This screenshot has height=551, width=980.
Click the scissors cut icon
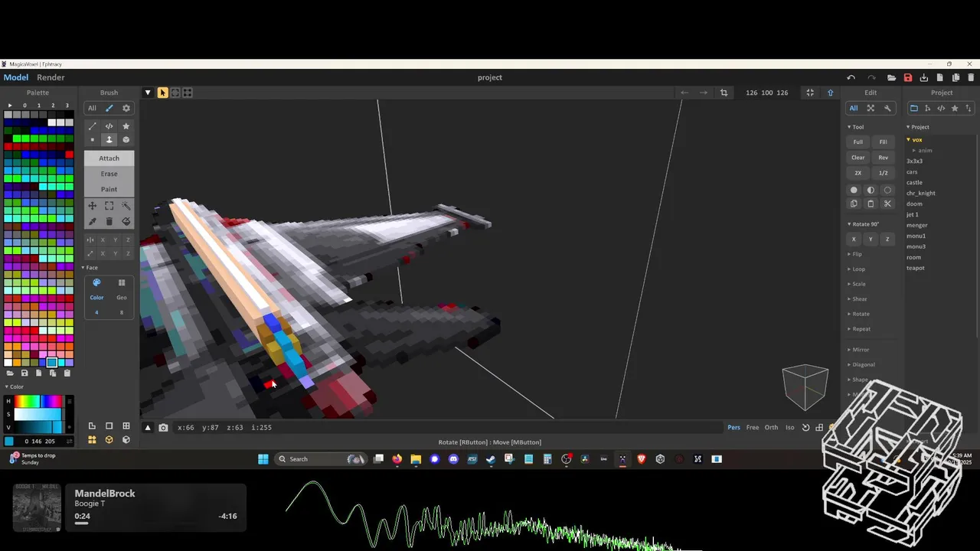pos(887,204)
